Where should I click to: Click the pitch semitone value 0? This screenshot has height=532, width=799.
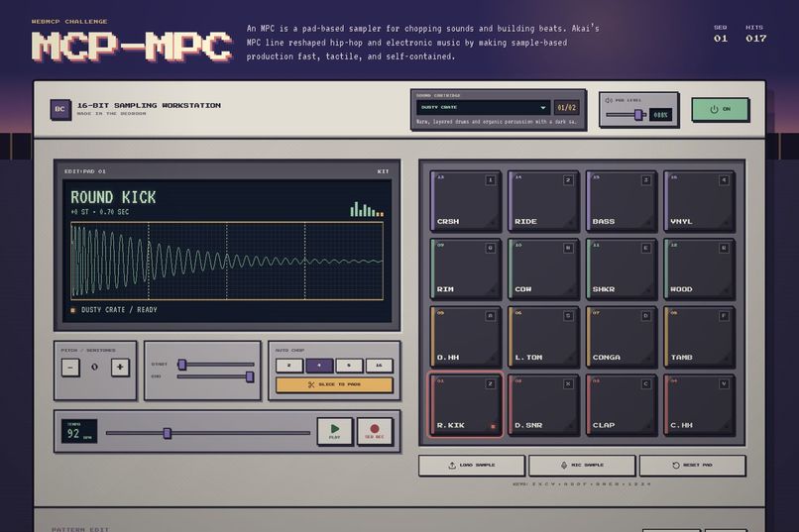(x=95, y=368)
